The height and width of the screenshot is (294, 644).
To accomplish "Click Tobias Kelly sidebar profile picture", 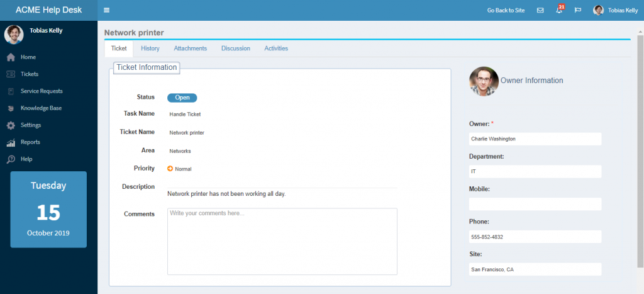I will pos(14,35).
